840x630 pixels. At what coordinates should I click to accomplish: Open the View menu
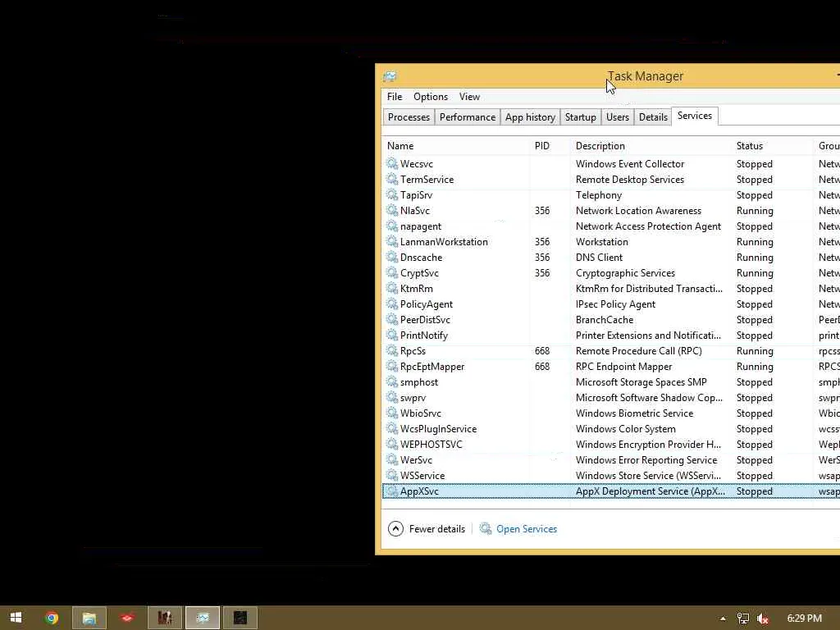pyautogui.click(x=469, y=97)
